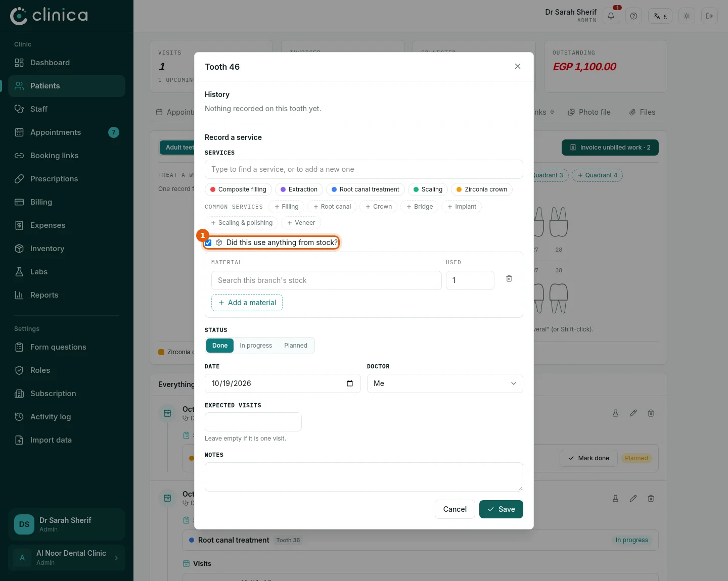Click Mark done on the planned item
Image resolution: width=728 pixels, height=581 pixels.
point(588,458)
